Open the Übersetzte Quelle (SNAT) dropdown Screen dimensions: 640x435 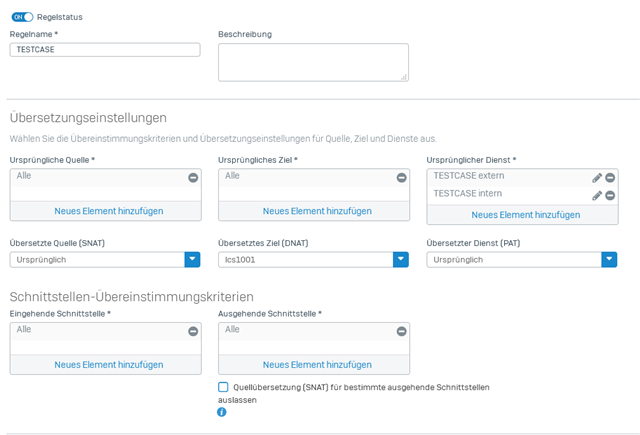(x=105, y=260)
